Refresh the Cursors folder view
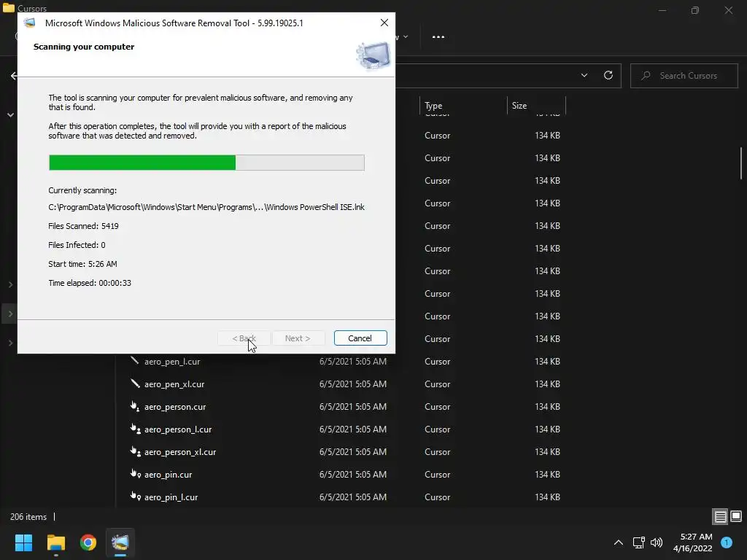The height and width of the screenshot is (560, 747). [x=608, y=75]
